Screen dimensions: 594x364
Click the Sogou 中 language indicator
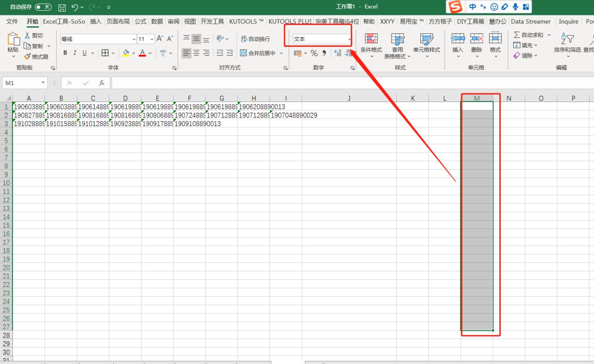coord(472,6)
